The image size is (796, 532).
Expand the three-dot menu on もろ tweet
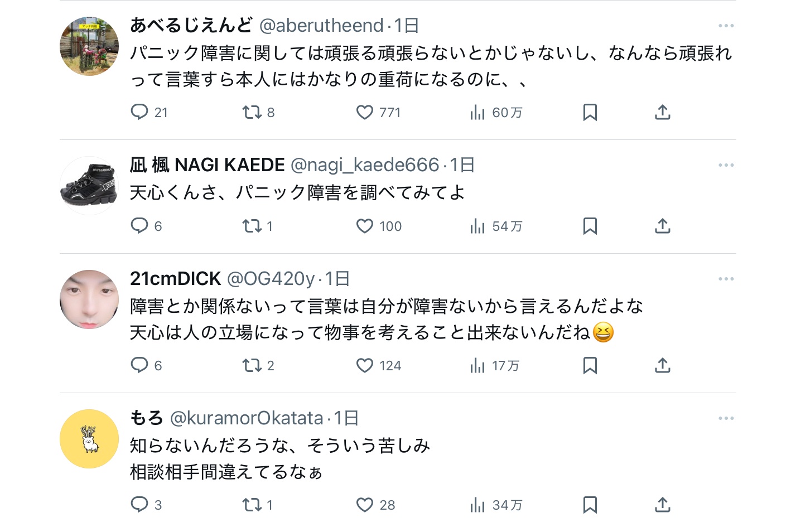point(726,418)
